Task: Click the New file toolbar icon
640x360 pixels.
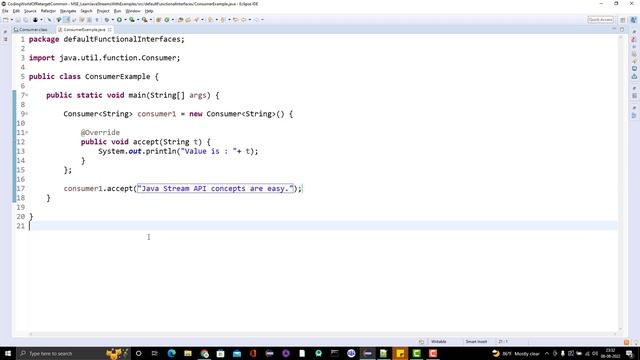Action: (x=6, y=20)
